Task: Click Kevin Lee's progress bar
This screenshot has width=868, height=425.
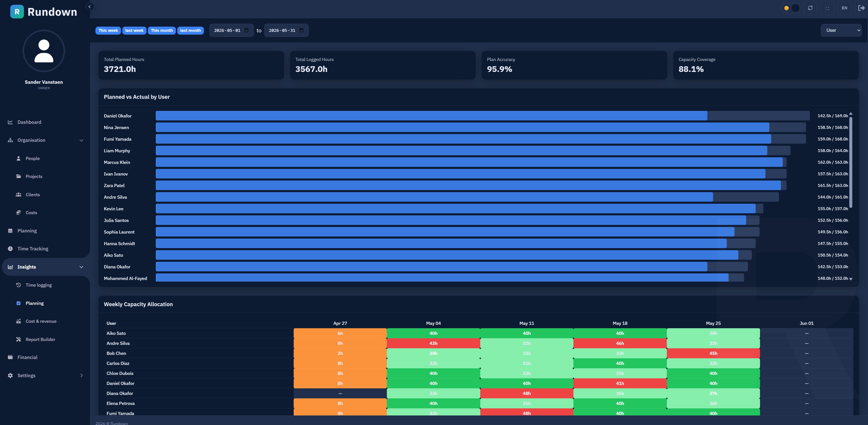Action: (459, 209)
